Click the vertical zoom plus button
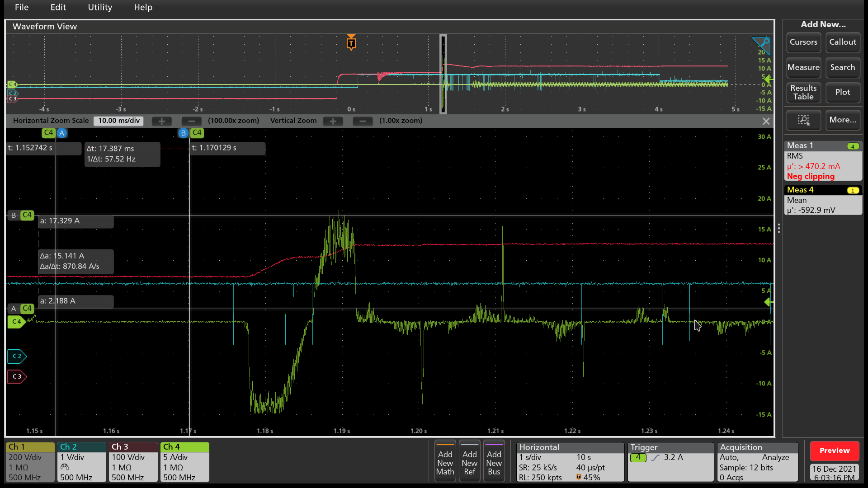The width and height of the screenshot is (868, 488). pos(333,121)
